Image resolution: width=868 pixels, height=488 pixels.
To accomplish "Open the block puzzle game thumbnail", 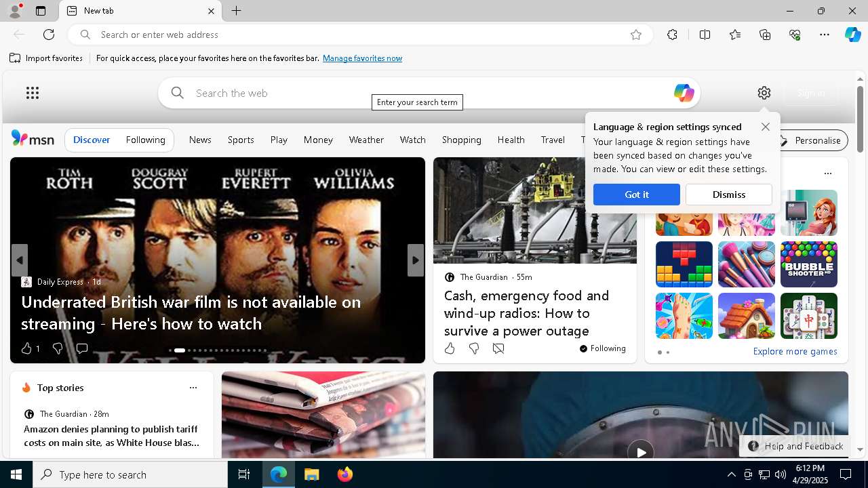I will click(684, 264).
